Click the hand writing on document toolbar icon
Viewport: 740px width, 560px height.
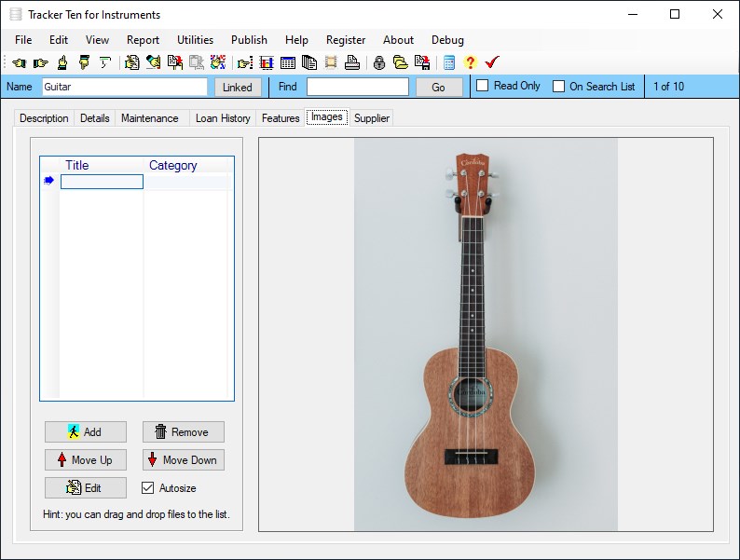(x=132, y=62)
